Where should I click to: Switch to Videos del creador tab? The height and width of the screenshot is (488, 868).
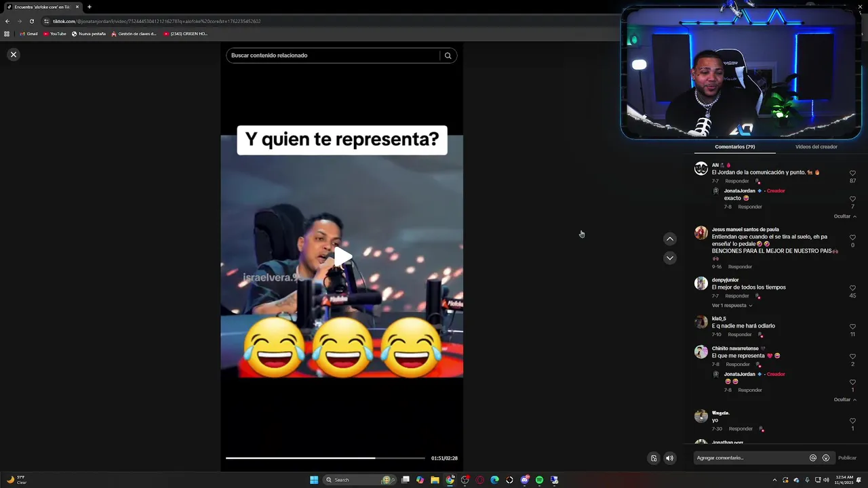[x=816, y=146]
